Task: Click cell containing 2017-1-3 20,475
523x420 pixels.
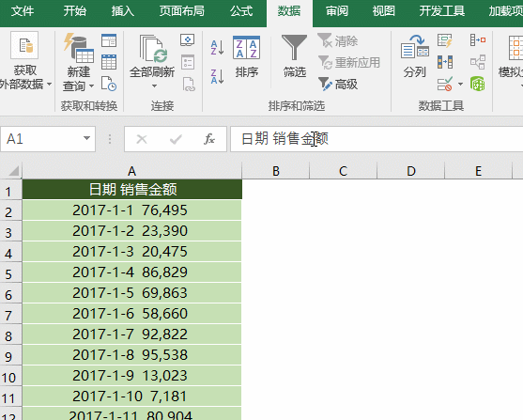Action: 132,252
